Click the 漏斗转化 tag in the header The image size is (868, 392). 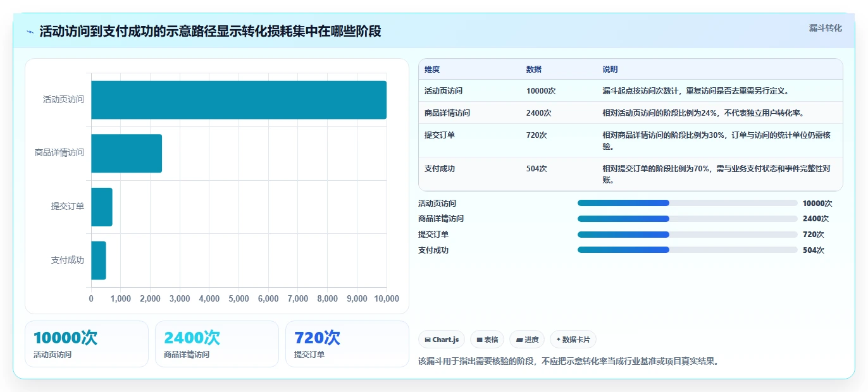coord(826,28)
